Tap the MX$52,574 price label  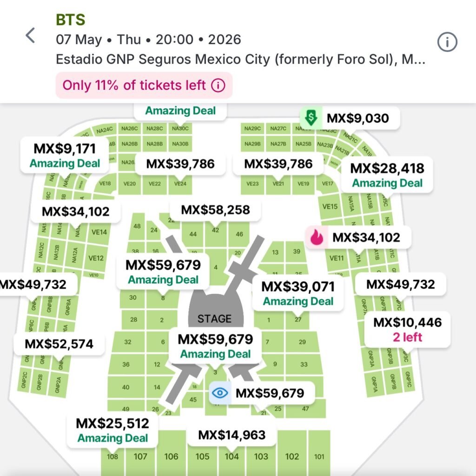coord(59,344)
